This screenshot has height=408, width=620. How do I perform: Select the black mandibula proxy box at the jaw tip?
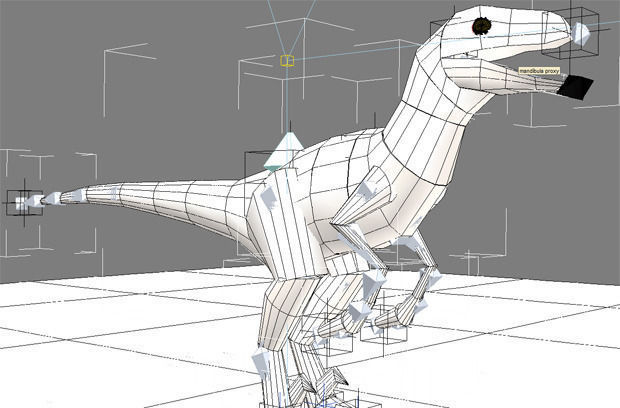[x=575, y=87]
